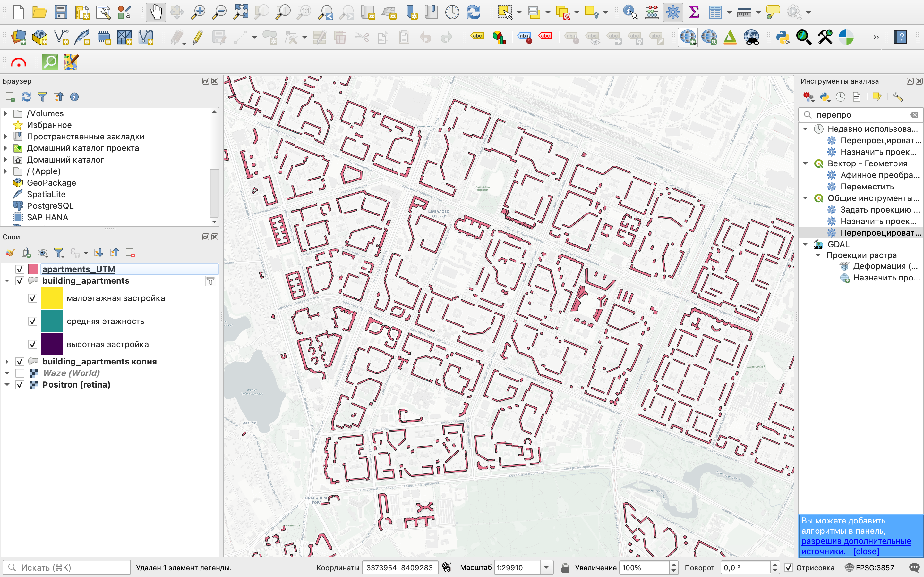Toggle visibility of apartments_UTM layer

(20, 269)
